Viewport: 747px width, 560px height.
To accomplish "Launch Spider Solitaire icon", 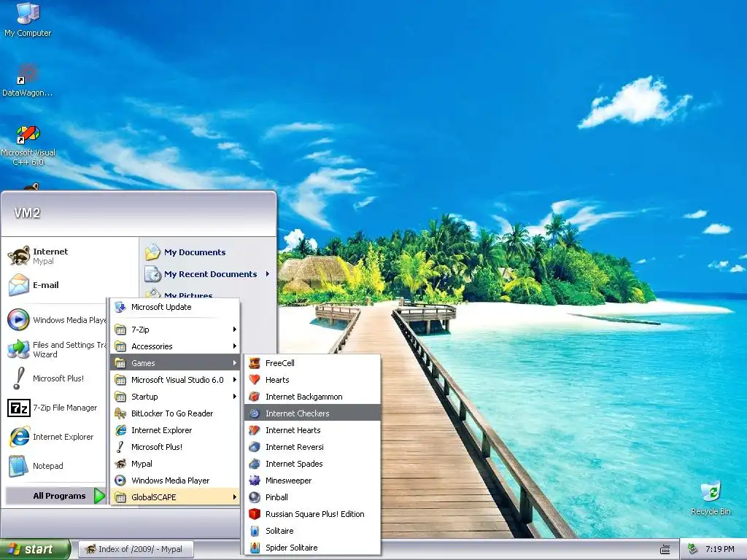I will (255, 548).
